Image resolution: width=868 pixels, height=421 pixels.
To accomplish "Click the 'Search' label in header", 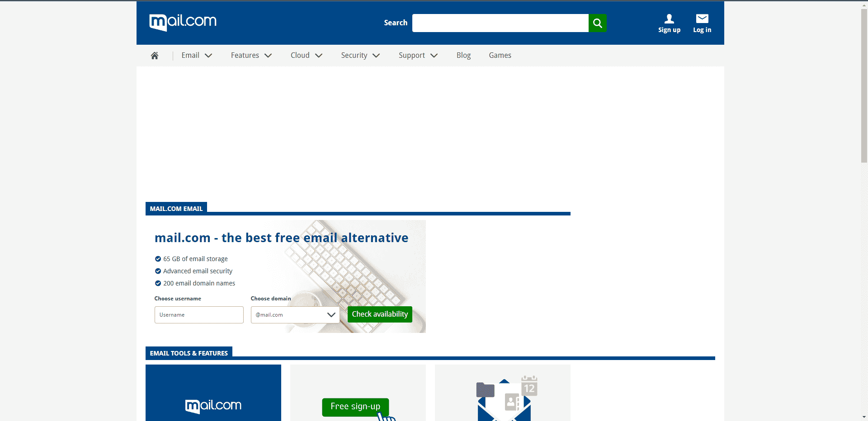I will (396, 23).
